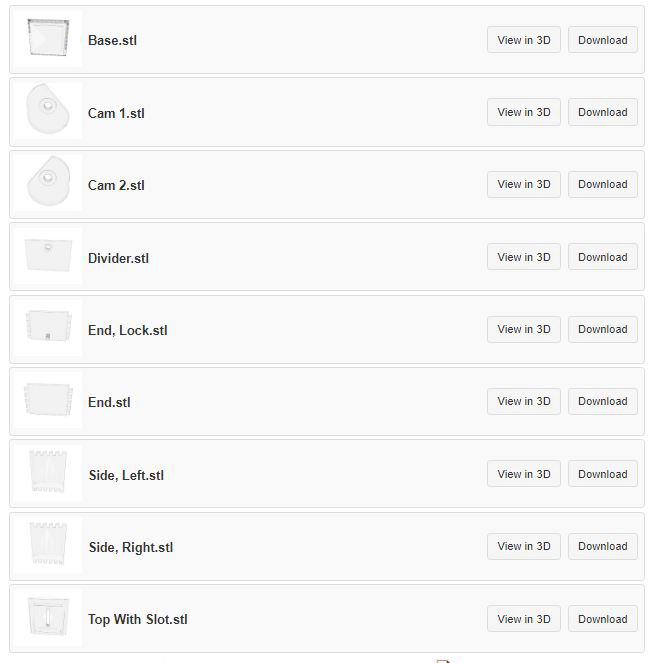View Cam 1.stl in 3D
Screen dimensions: 658x663
[524, 112]
